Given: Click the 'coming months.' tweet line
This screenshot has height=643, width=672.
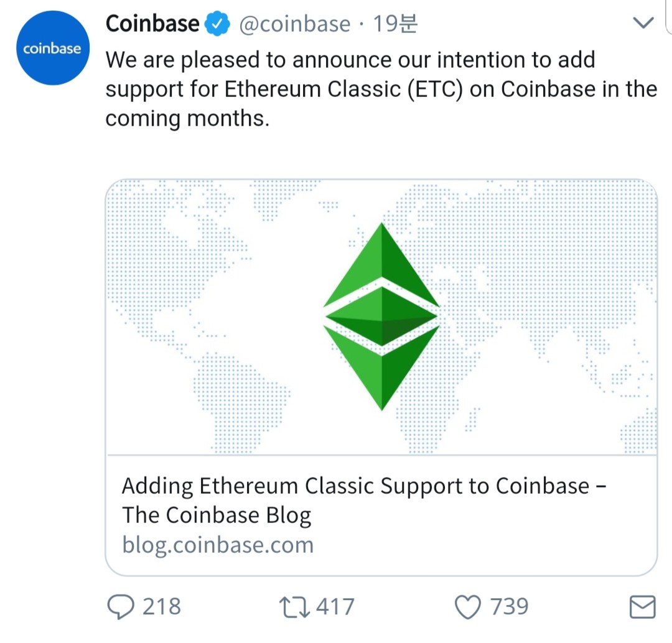Looking at the screenshot, I should [187, 118].
